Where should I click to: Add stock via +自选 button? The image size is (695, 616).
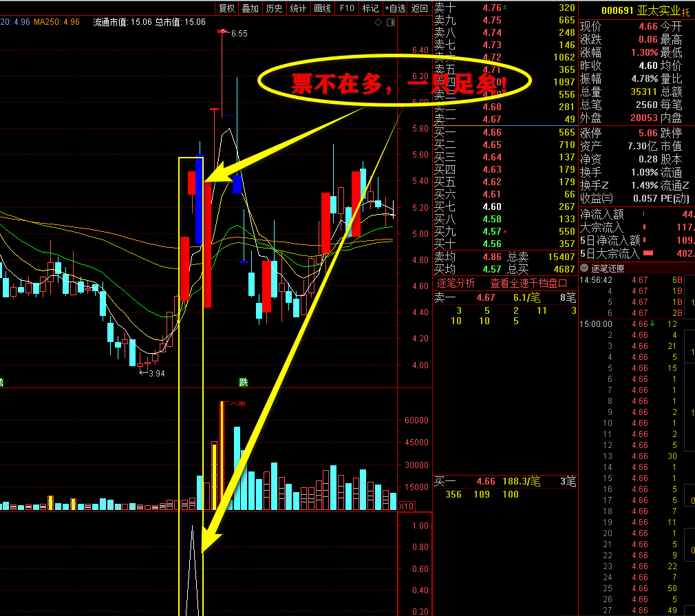coord(395,8)
